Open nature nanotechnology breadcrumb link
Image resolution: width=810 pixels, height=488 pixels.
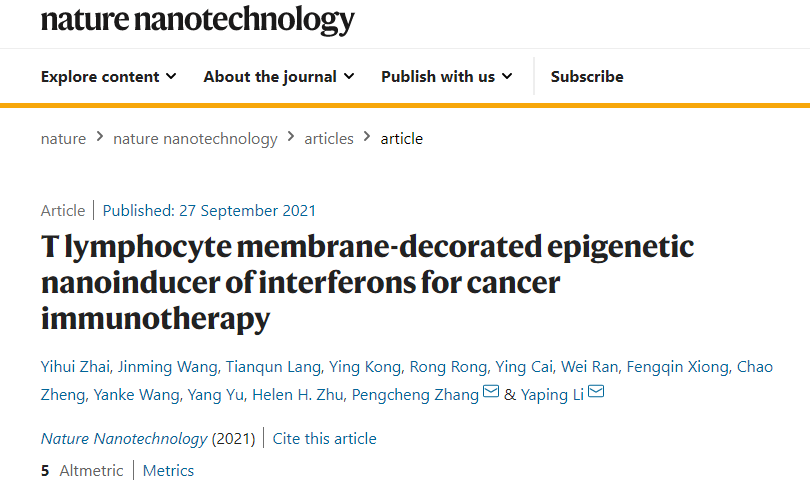(x=195, y=139)
